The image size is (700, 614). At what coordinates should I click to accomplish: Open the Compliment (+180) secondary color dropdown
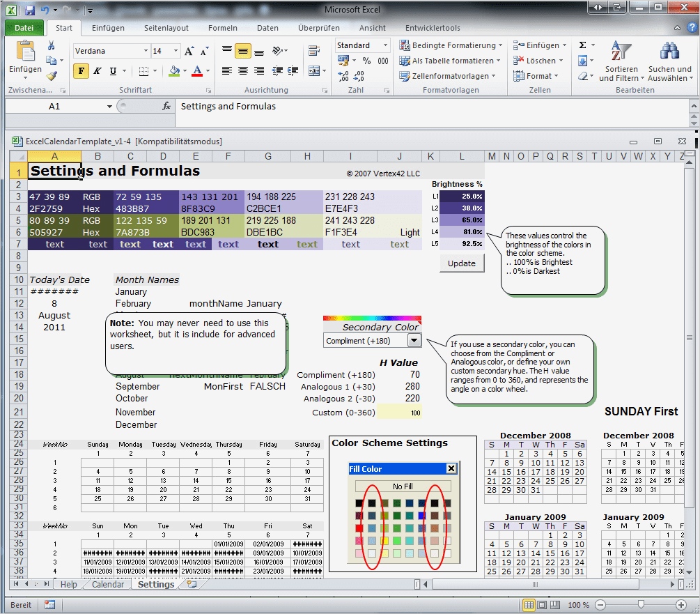(414, 340)
